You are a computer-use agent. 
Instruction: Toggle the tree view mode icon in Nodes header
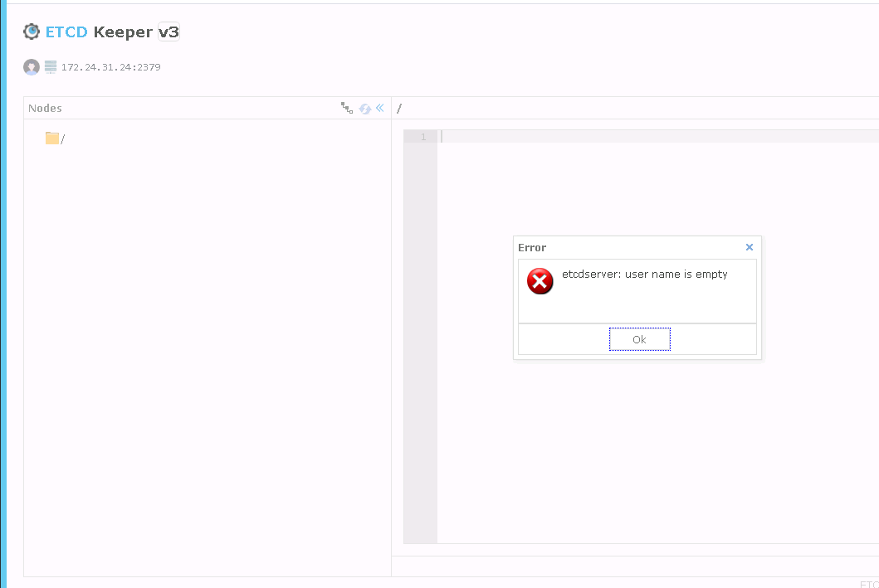coord(347,108)
